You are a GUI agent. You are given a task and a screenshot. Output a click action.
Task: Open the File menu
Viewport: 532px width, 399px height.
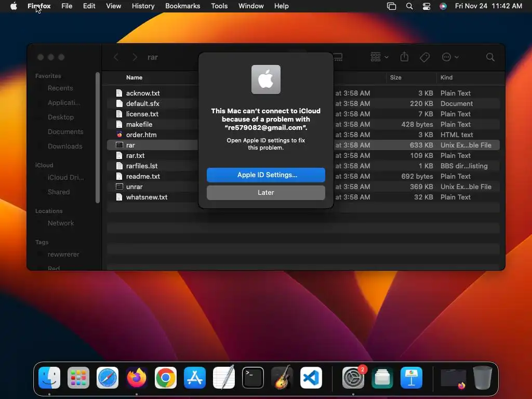point(66,6)
